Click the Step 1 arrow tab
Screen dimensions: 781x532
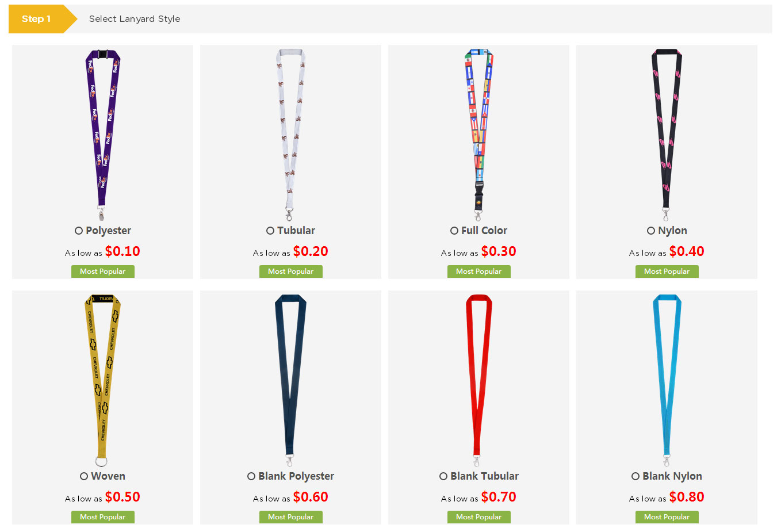click(x=42, y=19)
